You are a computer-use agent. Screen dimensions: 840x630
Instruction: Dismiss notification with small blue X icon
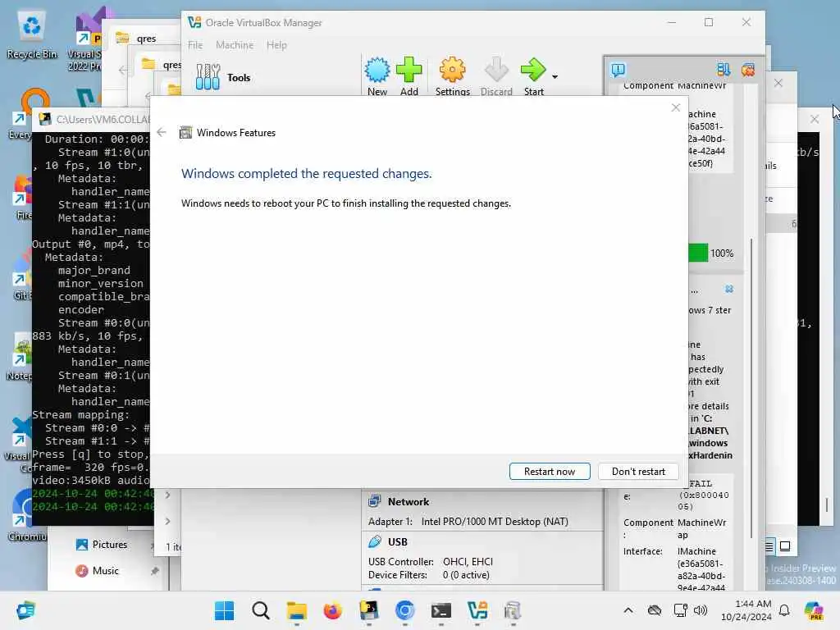[x=729, y=289]
